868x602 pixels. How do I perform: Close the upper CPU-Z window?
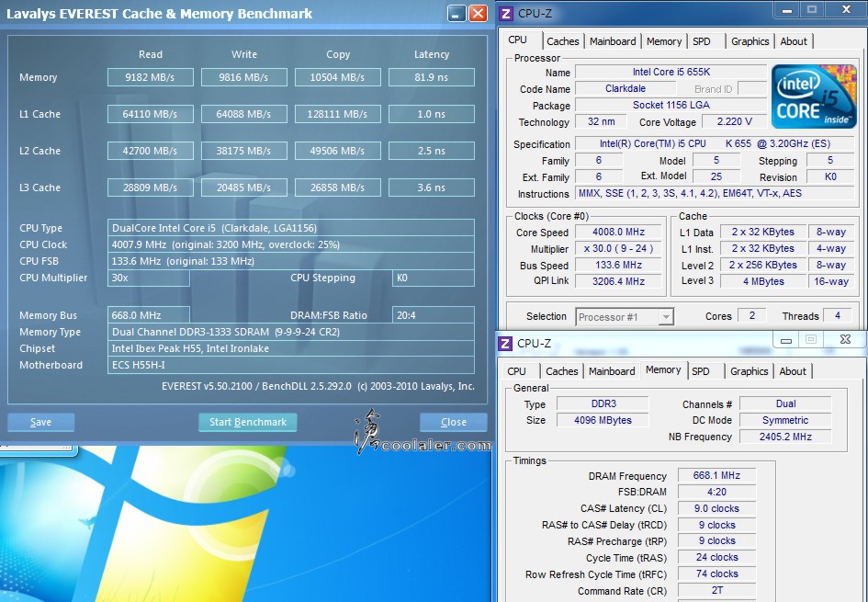tap(846, 9)
